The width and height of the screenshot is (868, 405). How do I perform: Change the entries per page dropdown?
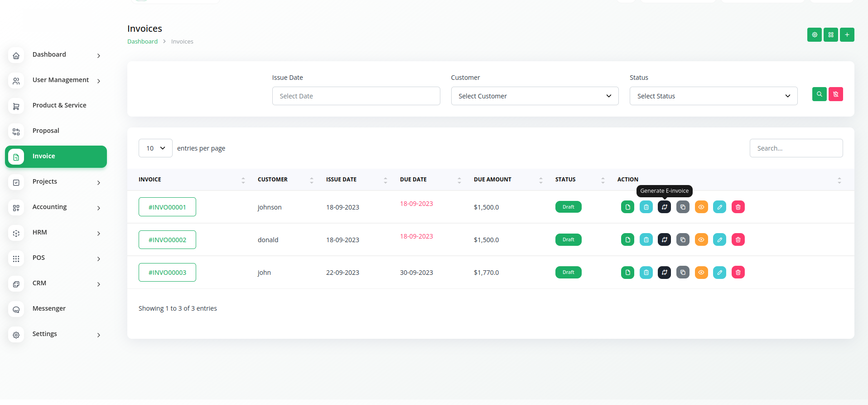click(155, 148)
